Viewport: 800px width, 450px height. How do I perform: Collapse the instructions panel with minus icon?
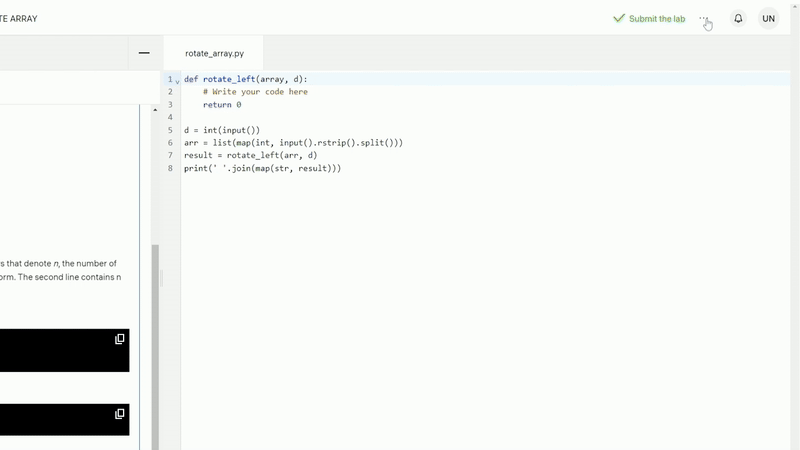coord(144,53)
